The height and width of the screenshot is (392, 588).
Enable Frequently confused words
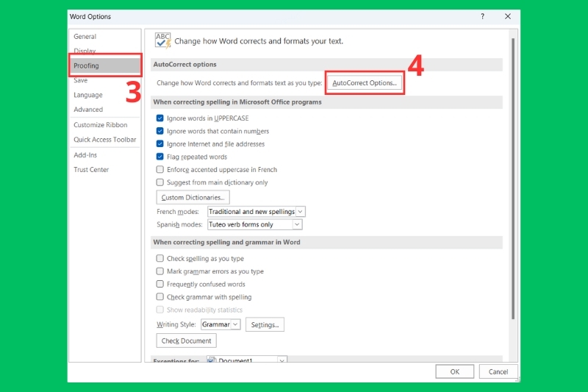click(x=159, y=284)
